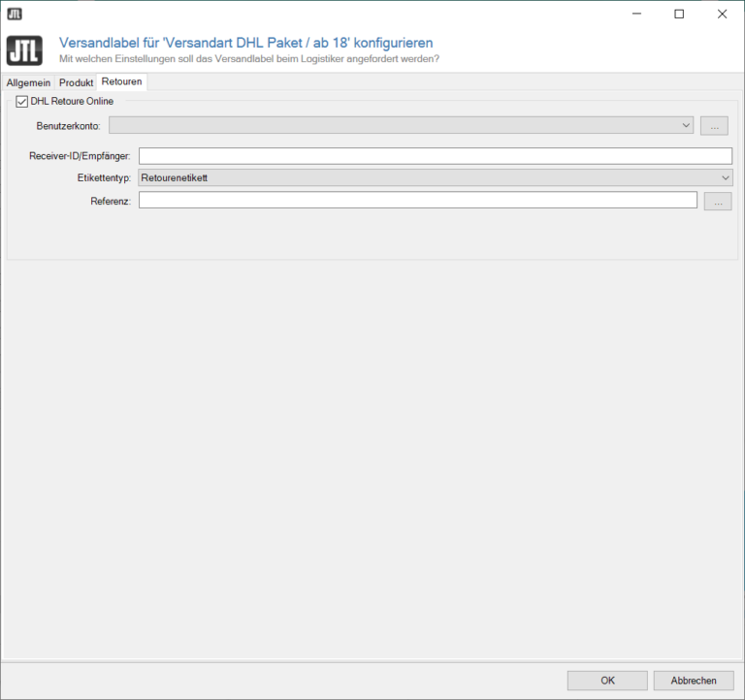The image size is (745, 700).
Task: Focus the Receiver-ID/Empfänger input field
Action: [435, 156]
